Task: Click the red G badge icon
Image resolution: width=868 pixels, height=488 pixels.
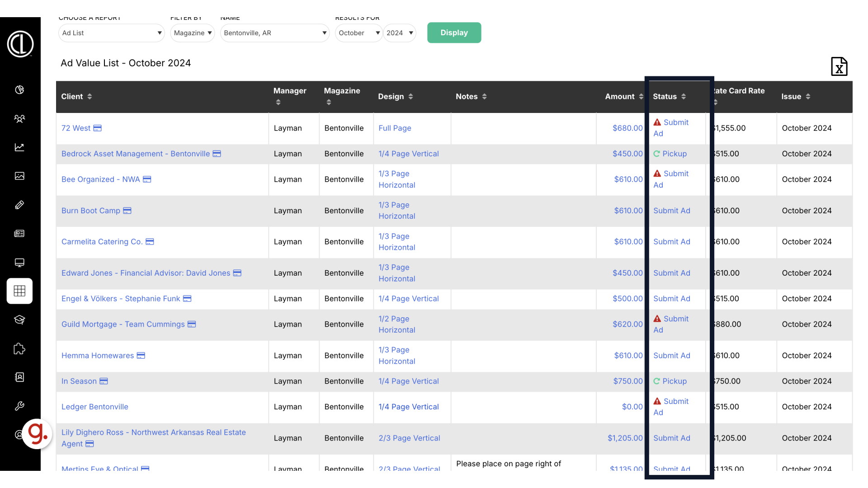Action: pyautogui.click(x=37, y=434)
